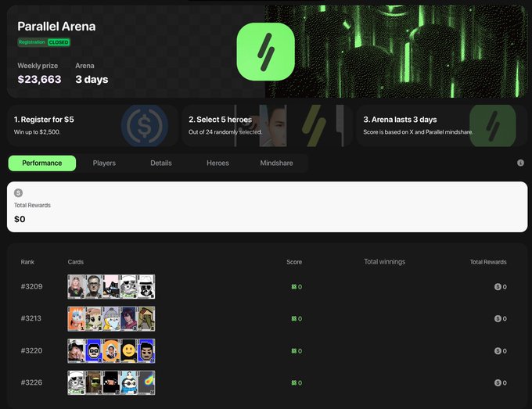Open the Select 5 heroes card
532x409 pixels.
coord(266,125)
